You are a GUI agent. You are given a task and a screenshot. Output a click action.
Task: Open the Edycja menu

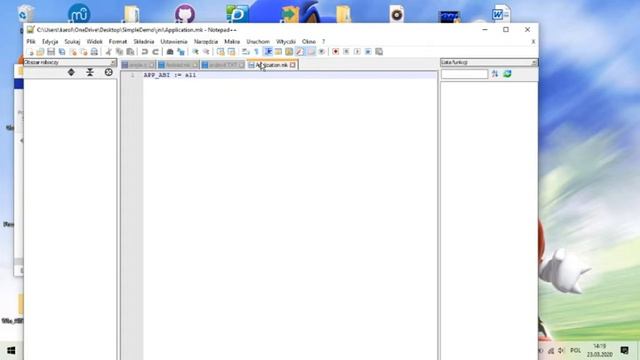pos(50,42)
